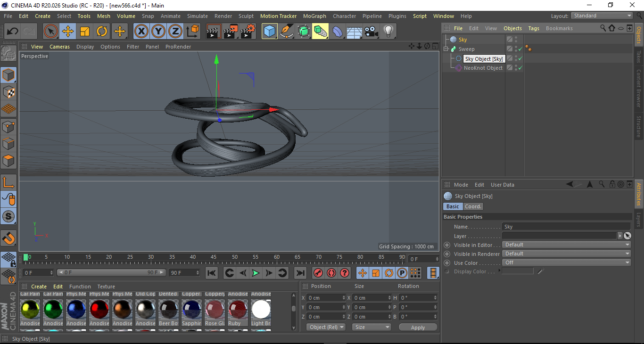Screen dimensions: 644x344
Task: Open Size mode dropdown
Action: [x=372, y=327]
